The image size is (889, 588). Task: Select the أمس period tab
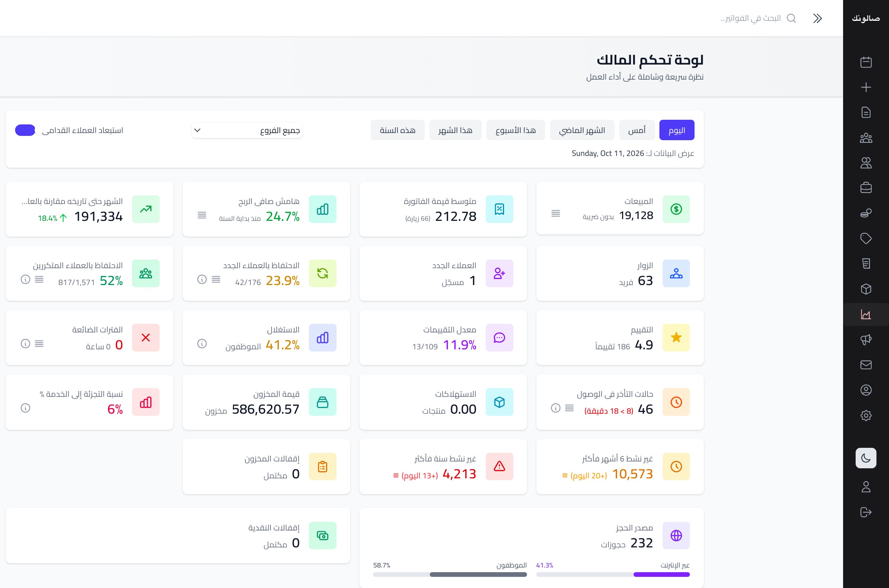click(637, 130)
